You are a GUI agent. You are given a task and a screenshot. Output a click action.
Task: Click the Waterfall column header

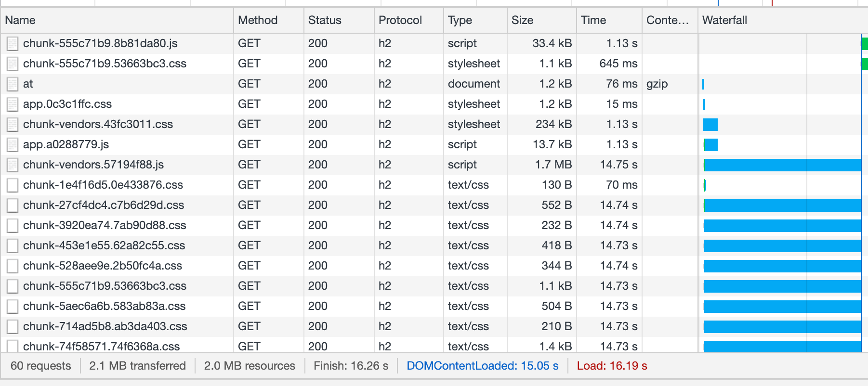click(783, 20)
